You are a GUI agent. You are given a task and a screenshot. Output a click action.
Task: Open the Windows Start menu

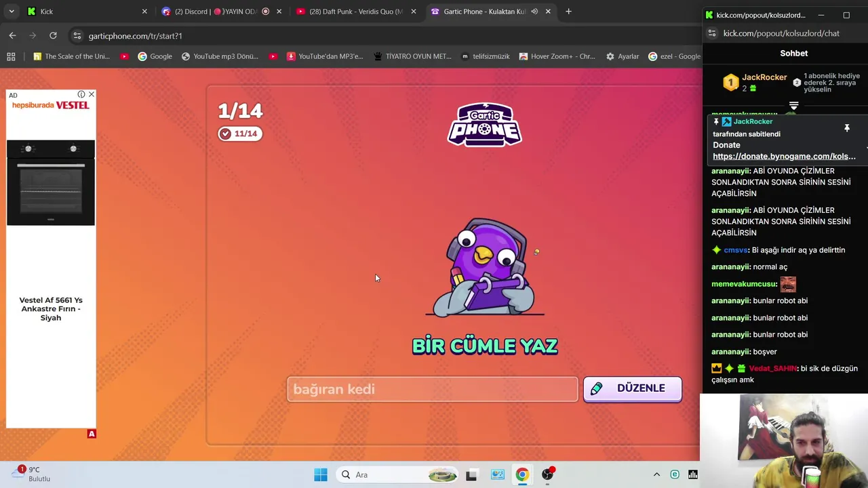321,474
